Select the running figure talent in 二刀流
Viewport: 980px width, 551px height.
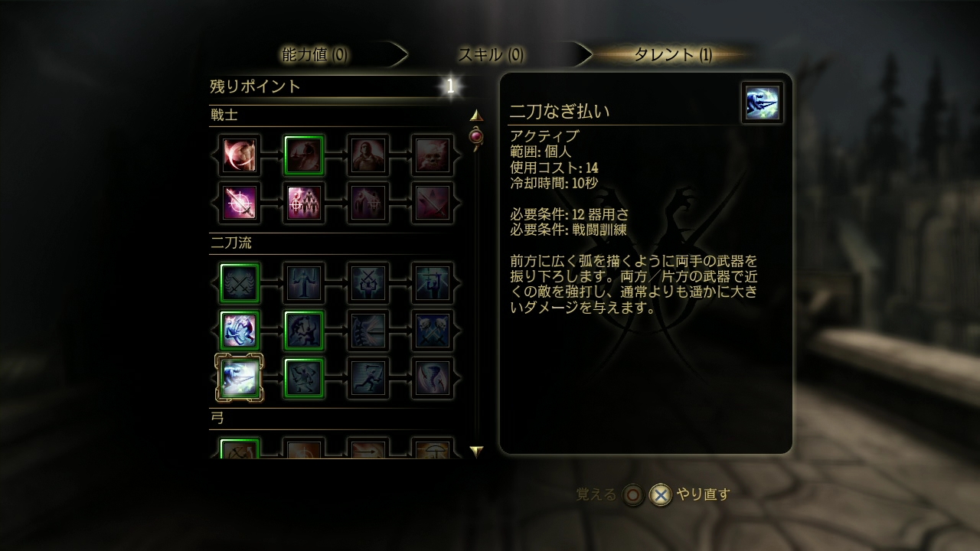click(368, 377)
